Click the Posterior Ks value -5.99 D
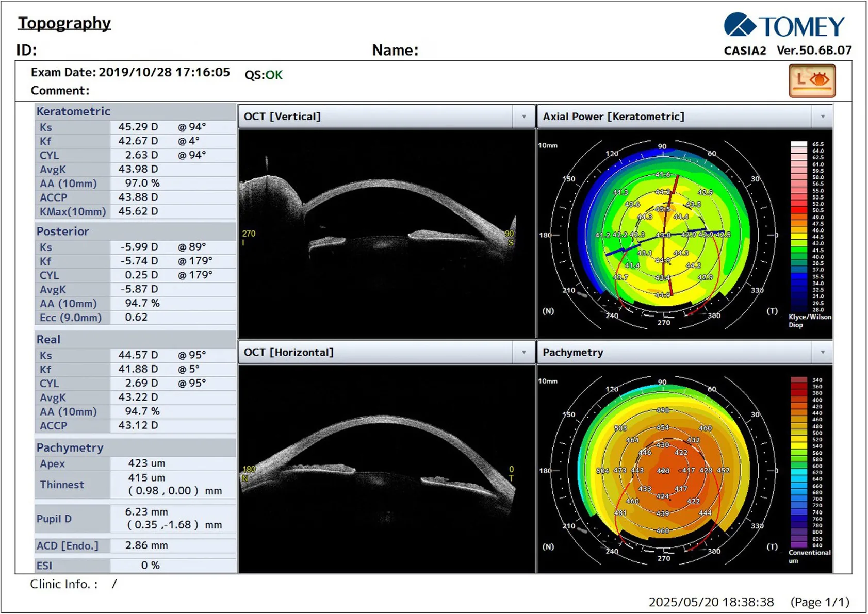 coord(139,247)
